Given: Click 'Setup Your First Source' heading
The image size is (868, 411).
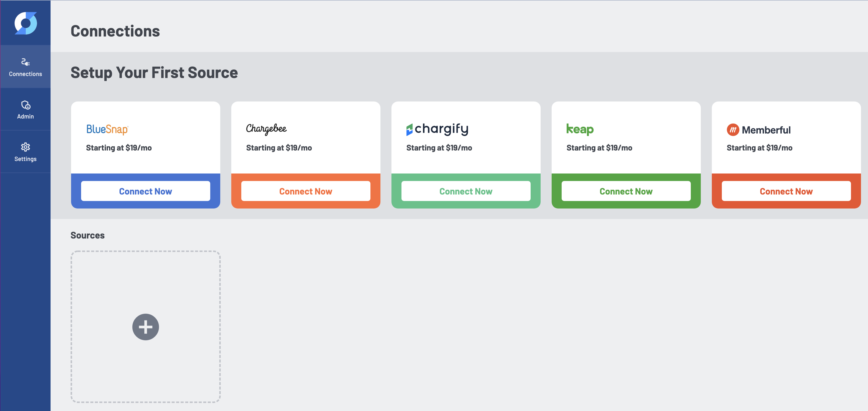Looking at the screenshot, I should (154, 73).
